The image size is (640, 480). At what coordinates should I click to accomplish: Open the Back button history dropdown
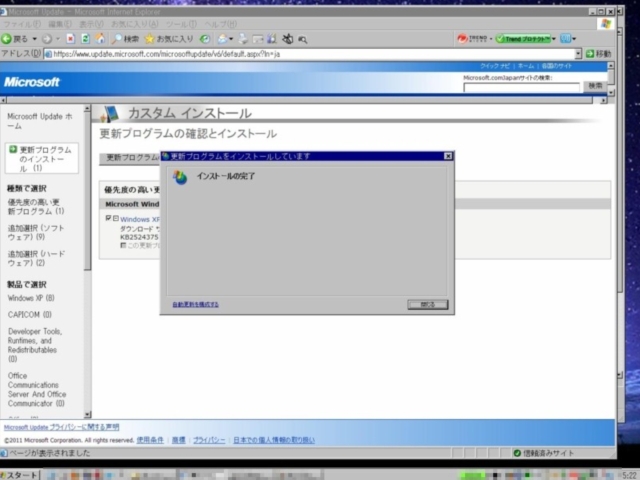[35, 39]
